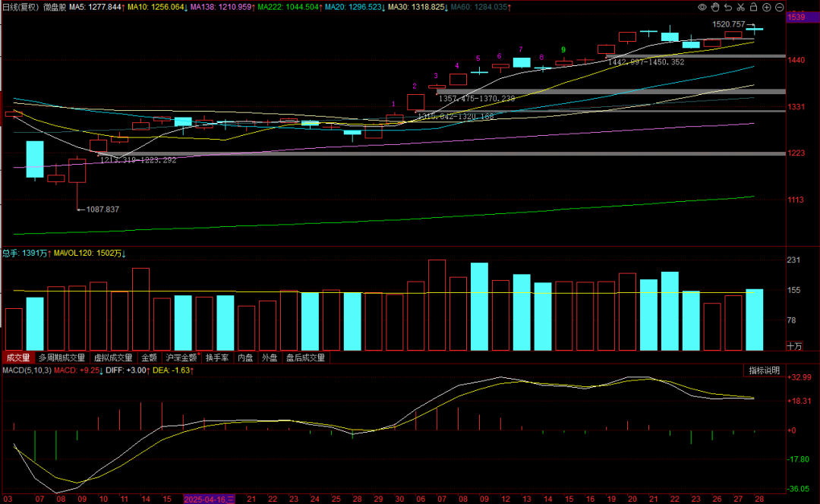Click the magenta sequence number 1 marker
Image resolution: width=820 pixels, height=504 pixels.
pos(394,105)
